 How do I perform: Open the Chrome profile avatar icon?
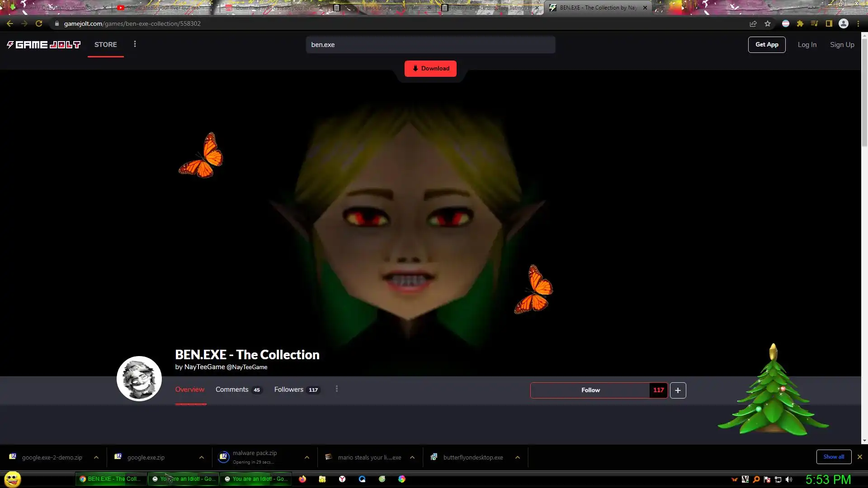pos(844,23)
